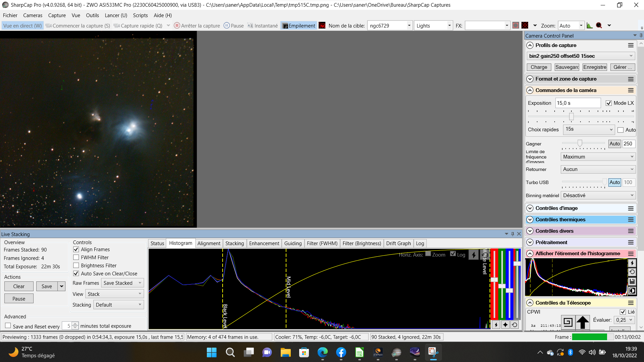Open File Explorer from the taskbar
The width and height of the screenshot is (644, 362).
point(285,352)
